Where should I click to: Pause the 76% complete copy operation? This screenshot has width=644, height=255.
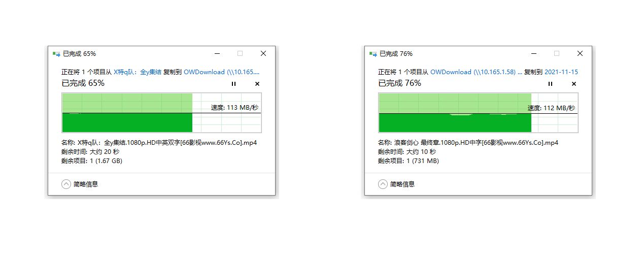[x=550, y=84]
